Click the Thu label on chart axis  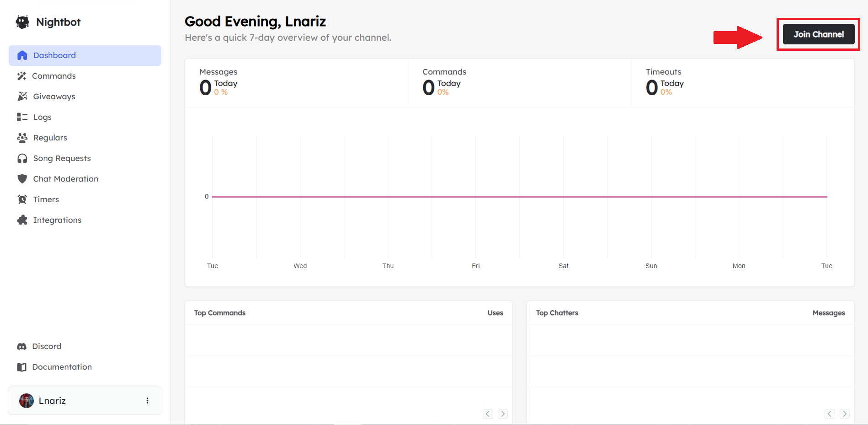(388, 266)
